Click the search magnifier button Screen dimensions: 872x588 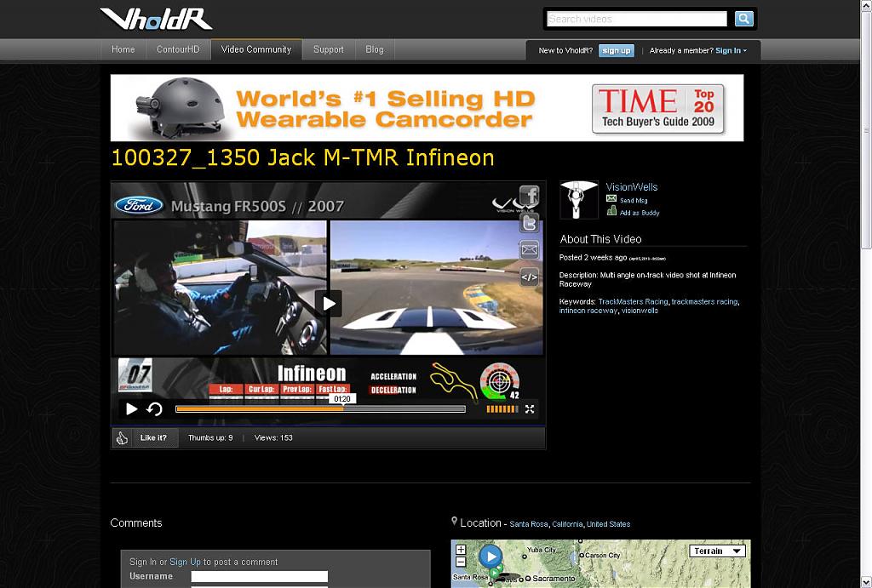point(743,19)
